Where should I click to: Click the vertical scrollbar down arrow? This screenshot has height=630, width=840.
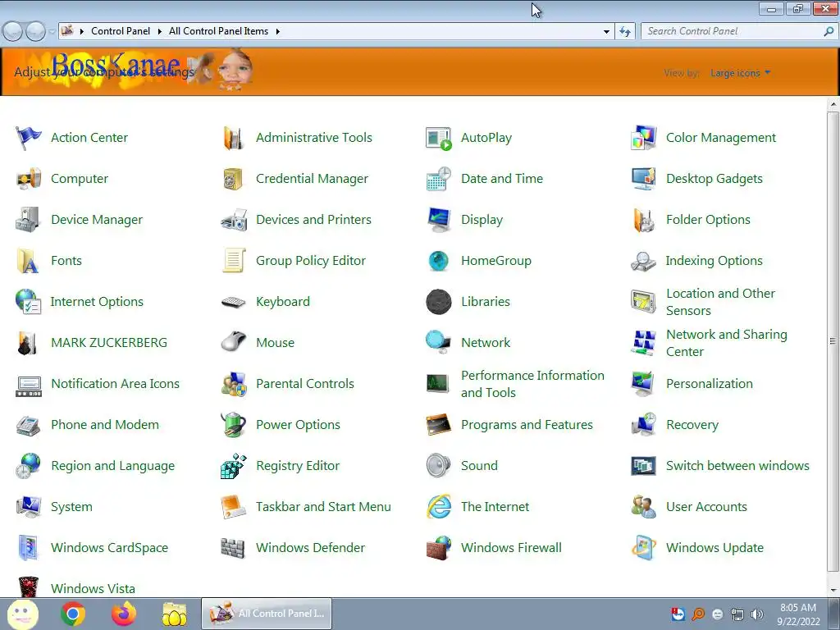point(833,590)
